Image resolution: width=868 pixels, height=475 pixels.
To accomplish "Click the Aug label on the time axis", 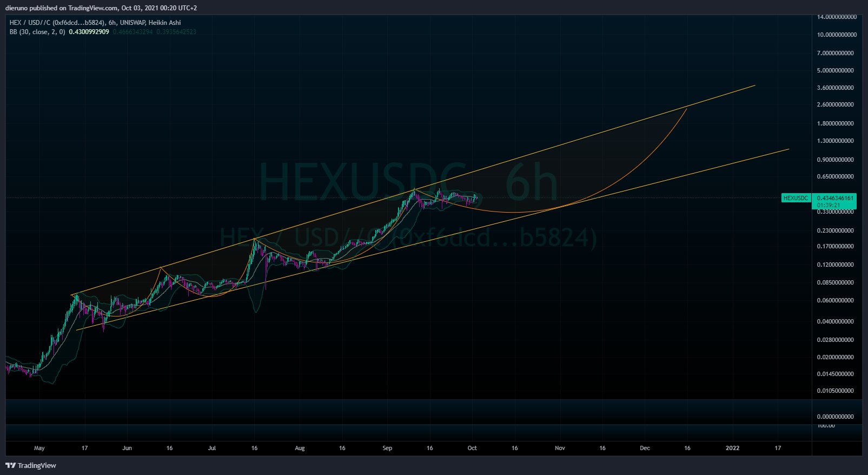I will 300,448.
